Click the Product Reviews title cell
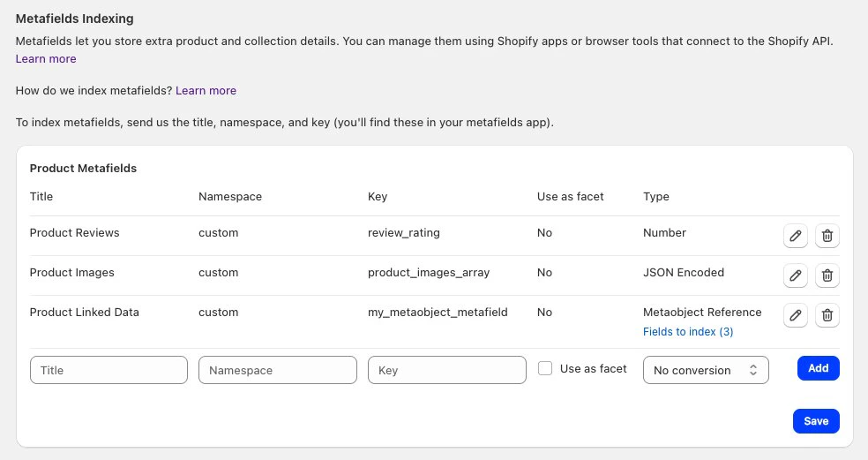The height and width of the screenshot is (460, 868). pyautogui.click(x=75, y=233)
